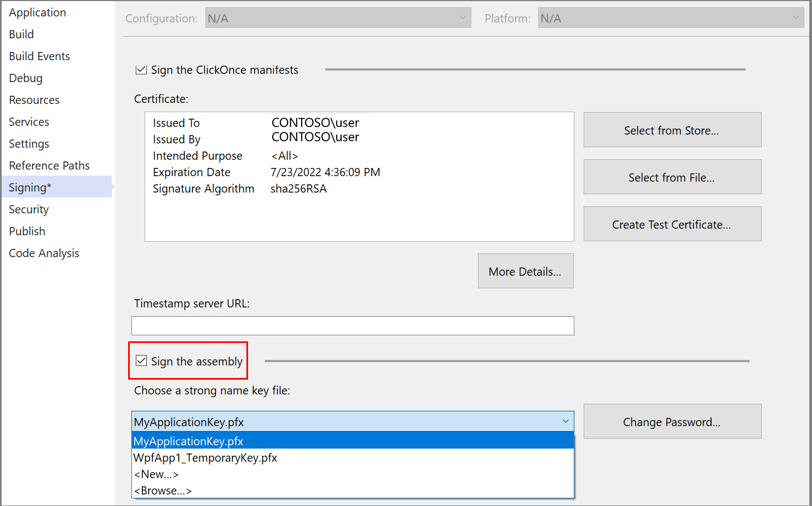Screen dimensions: 812x506
Task: Click the sha256RSA signature algorithm value
Action: tap(298, 189)
